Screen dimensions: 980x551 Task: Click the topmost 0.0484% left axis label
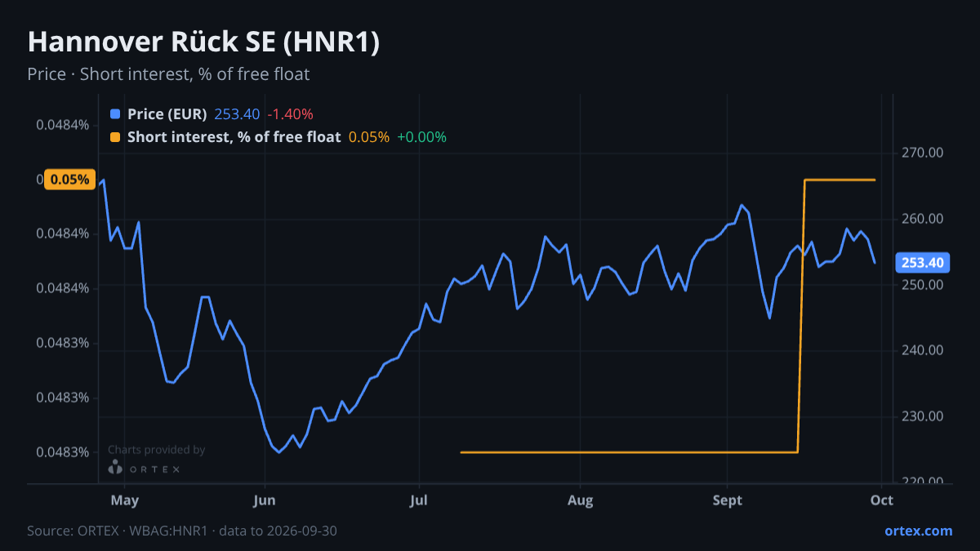point(62,125)
